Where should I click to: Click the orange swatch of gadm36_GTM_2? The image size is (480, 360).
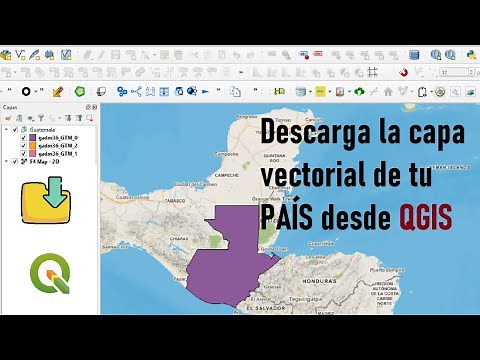[33, 146]
